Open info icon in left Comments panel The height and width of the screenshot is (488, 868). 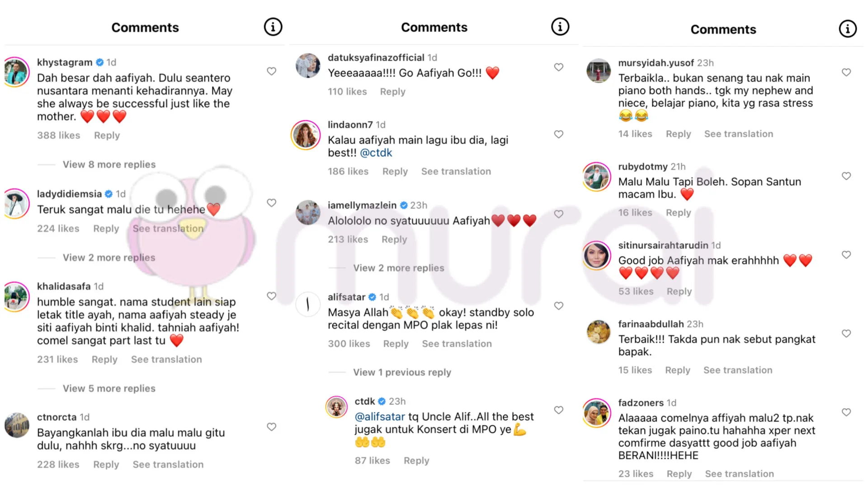pos(273,27)
